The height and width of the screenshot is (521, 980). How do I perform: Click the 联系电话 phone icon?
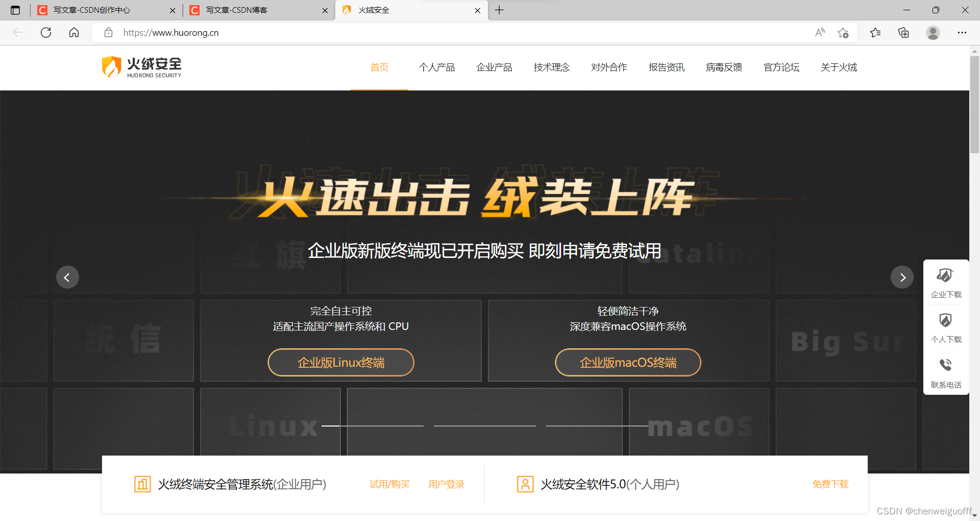pos(945,365)
